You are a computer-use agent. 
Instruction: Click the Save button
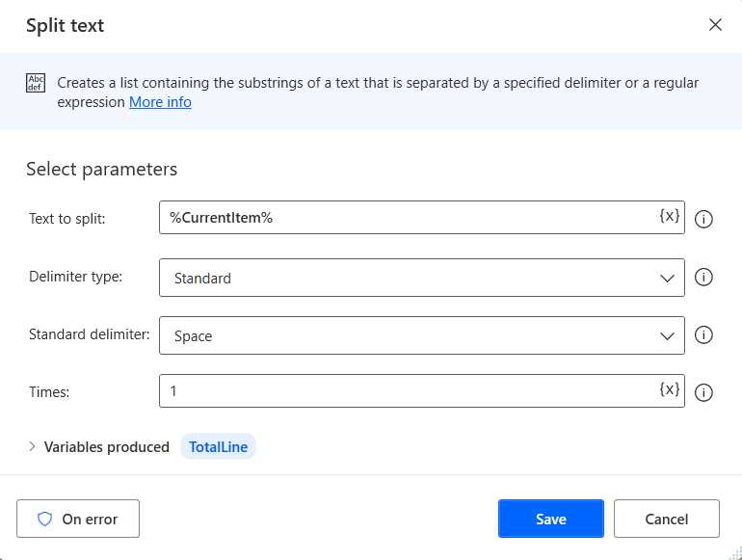(x=550, y=519)
